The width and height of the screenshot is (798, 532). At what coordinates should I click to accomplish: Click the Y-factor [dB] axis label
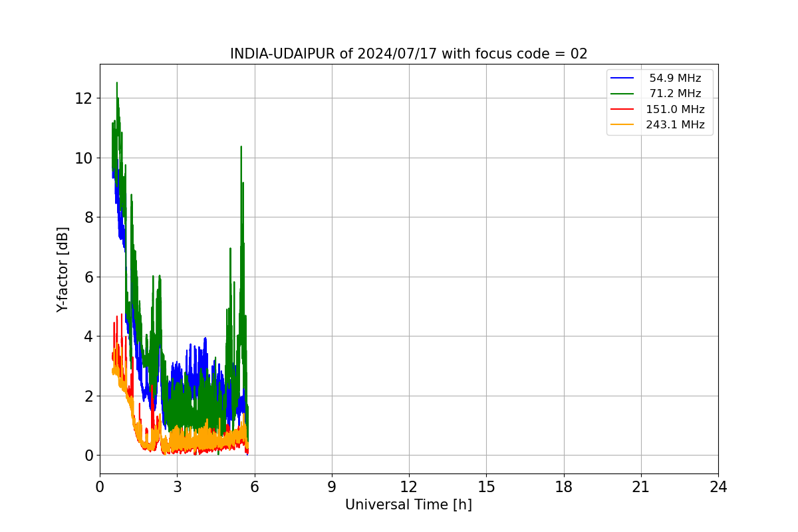click(63, 269)
